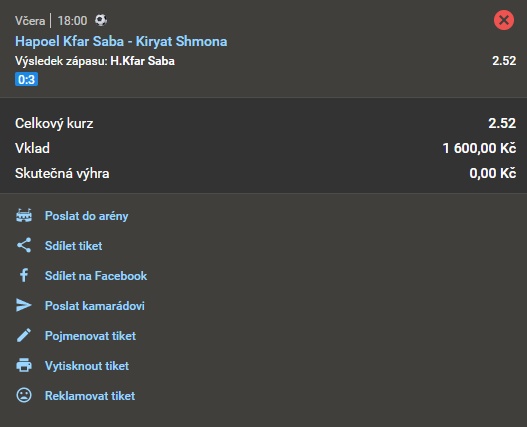This screenshot has width=527, height=427.
Task: Click the red lost-ticket X icon
Action: click(504, 20)
